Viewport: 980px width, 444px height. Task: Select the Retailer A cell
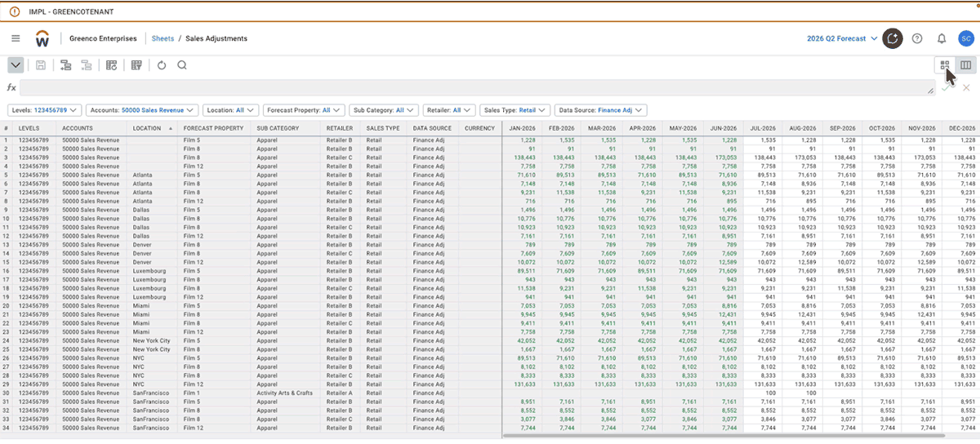coord(341,393)
